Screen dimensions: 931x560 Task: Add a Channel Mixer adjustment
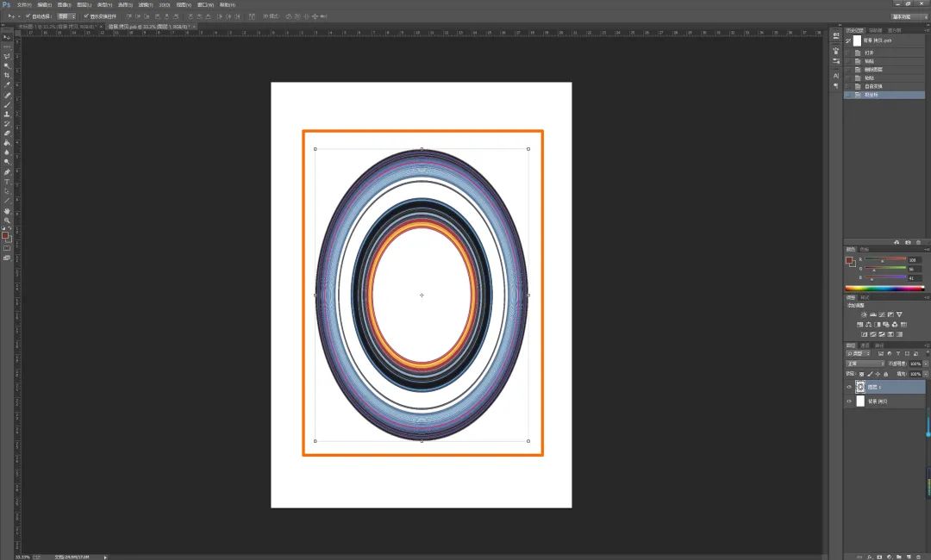[895, 325]
